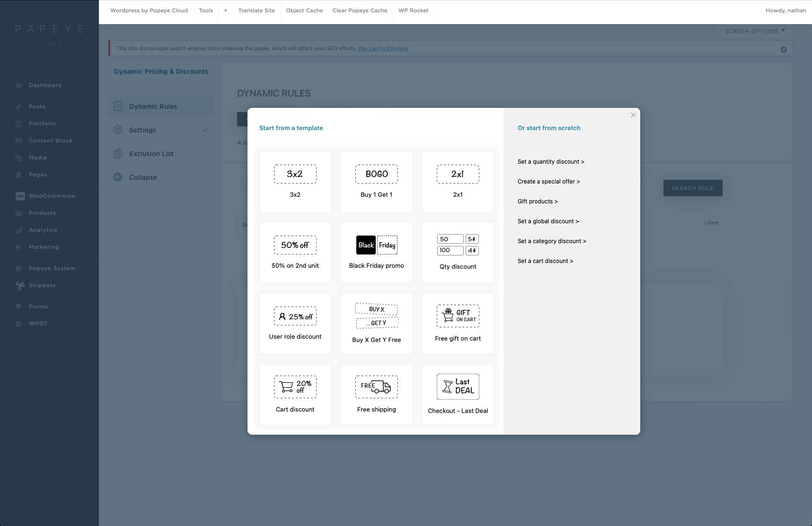The height and width of the screenshot is (526, 812).
Task: Click the Dynamic Pricing & Discounts heading
Action: click(x=161, y=71)
